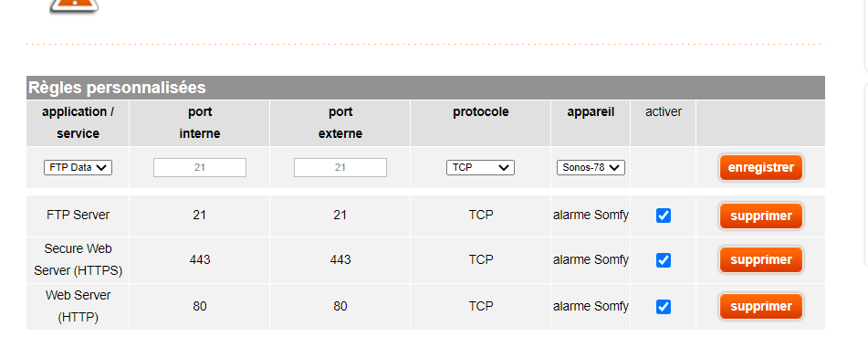
Task: Toggle activer checkbox for HTTPS rule
Action: click(664, 260)
